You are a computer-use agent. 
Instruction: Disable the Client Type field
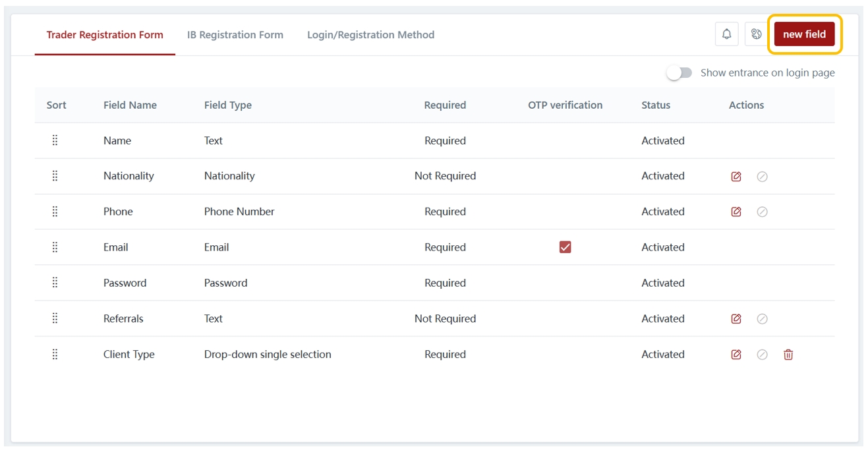762,355
